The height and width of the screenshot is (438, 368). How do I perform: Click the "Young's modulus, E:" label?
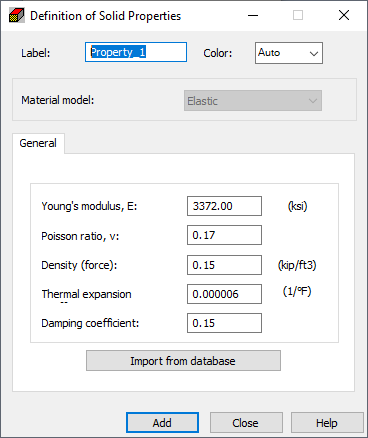tap(89, 206)
